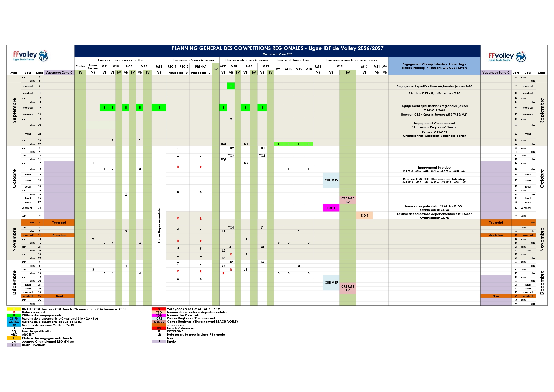Click the right orange 'Noël' cell
The height and width of the screenshot is (392, 554).
pyautogui.click(x=496, y=296)
